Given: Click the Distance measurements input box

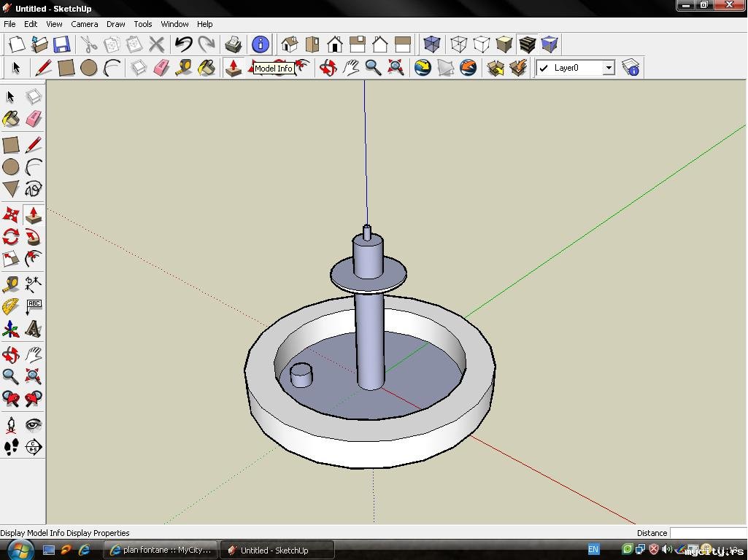Looking at the screenshot, I should click(x=706, y=533).
